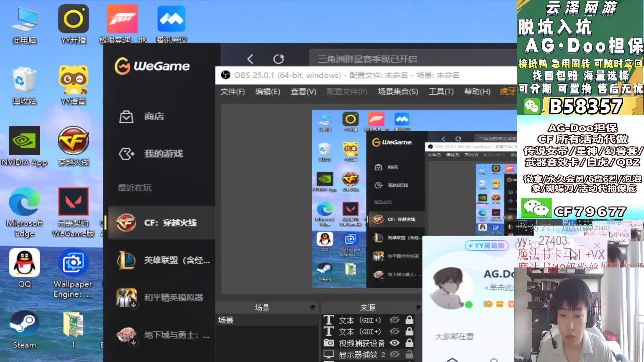Open Microsoft Edge from the desktop

point(24,212)
